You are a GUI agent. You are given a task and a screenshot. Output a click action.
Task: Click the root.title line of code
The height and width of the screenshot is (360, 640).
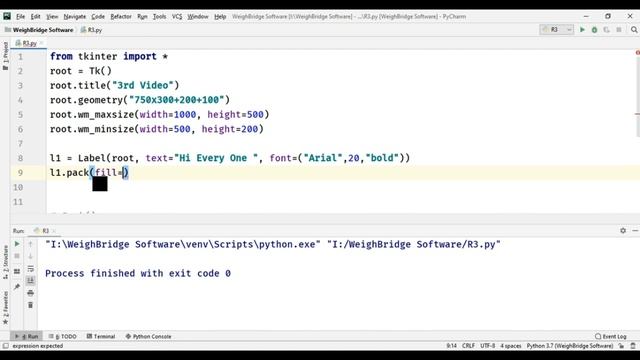(114, 85)
